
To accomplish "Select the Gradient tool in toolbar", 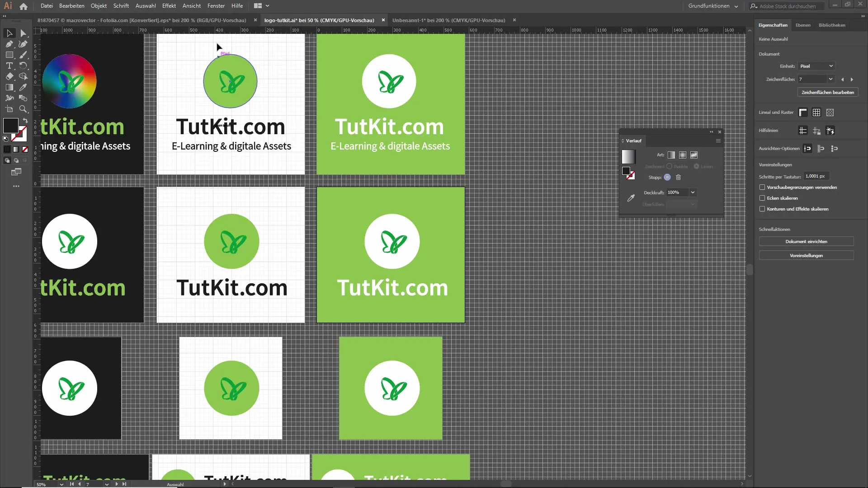I will click(x=9, y=87).
